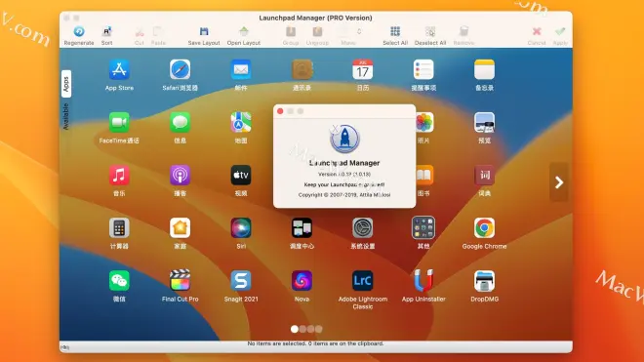Select the Calculator icon
The height and width of the screenshot is (362, 644).
[119, 228]
